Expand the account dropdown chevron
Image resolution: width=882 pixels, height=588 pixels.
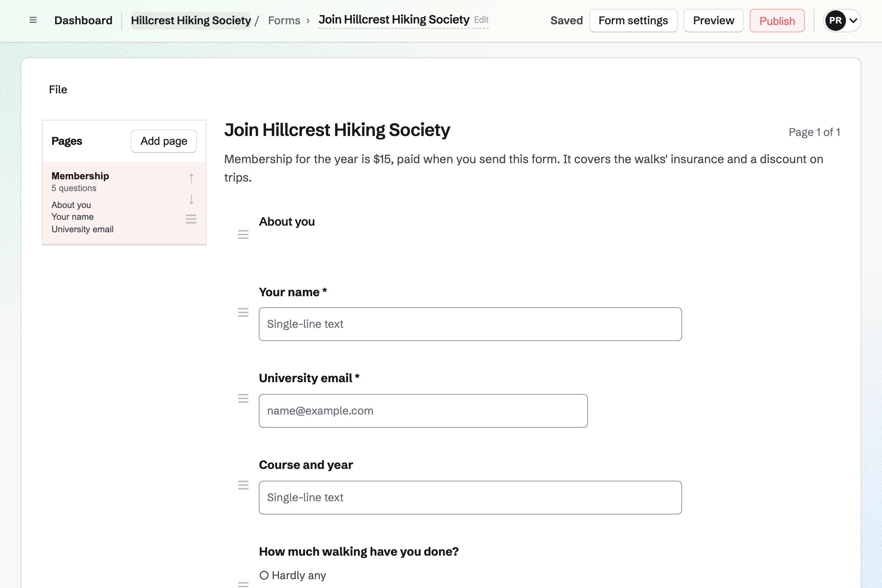853,21
